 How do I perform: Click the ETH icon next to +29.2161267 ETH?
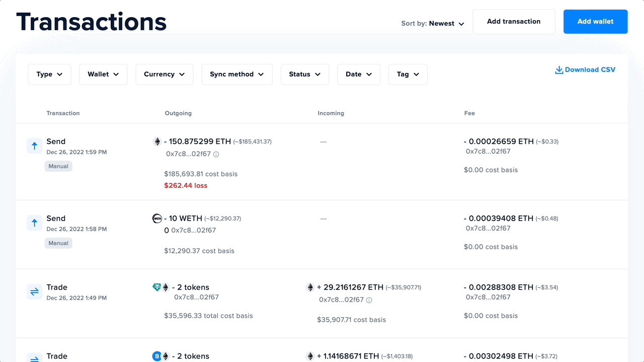click(310, 287)
